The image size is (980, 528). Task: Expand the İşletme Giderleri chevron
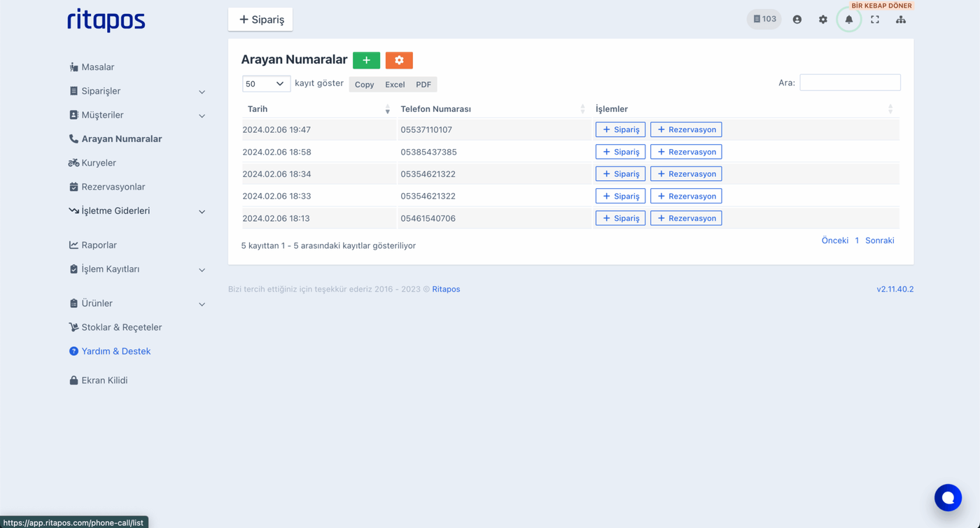pyautogui.click(x=202, y=211)
